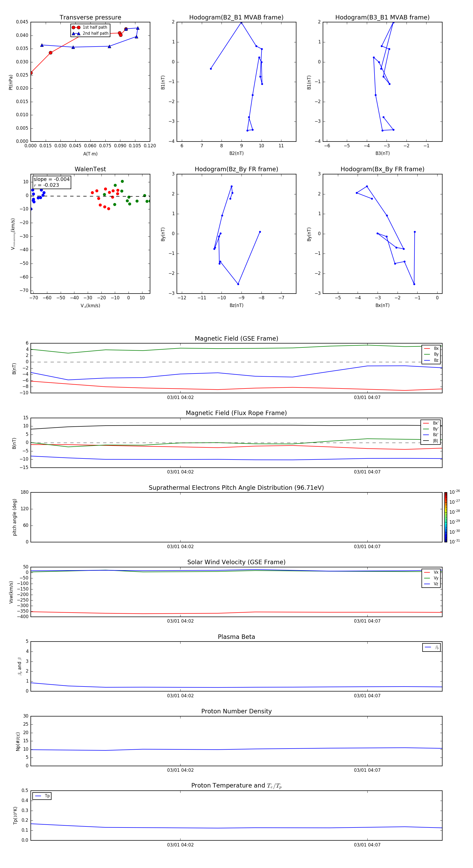Click the "Proton Temperature and Te/Tp" title

[236, 786]
